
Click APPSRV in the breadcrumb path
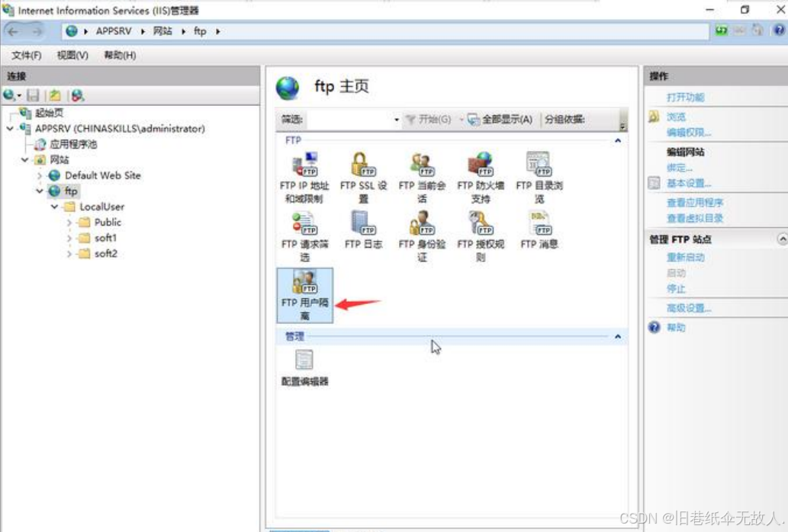click(x=114, y=31)
